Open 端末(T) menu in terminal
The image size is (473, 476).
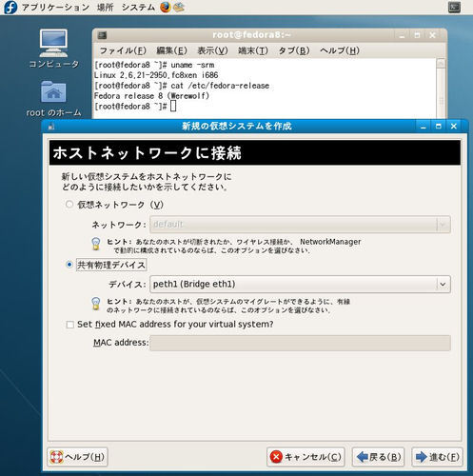pos(253,50)
